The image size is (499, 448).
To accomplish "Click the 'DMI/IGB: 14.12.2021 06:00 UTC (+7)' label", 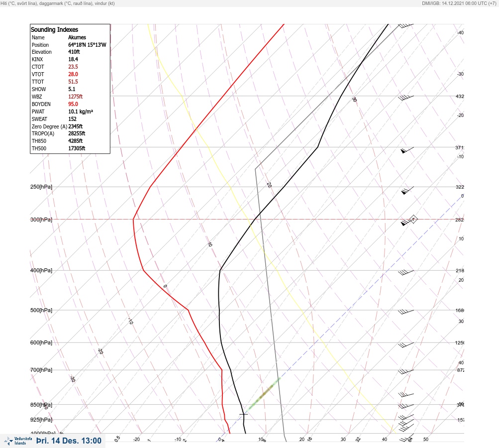I will click(459, 3).
